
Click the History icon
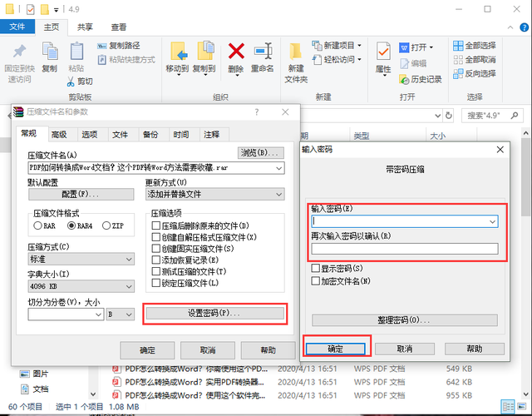(x=404, y=80)
